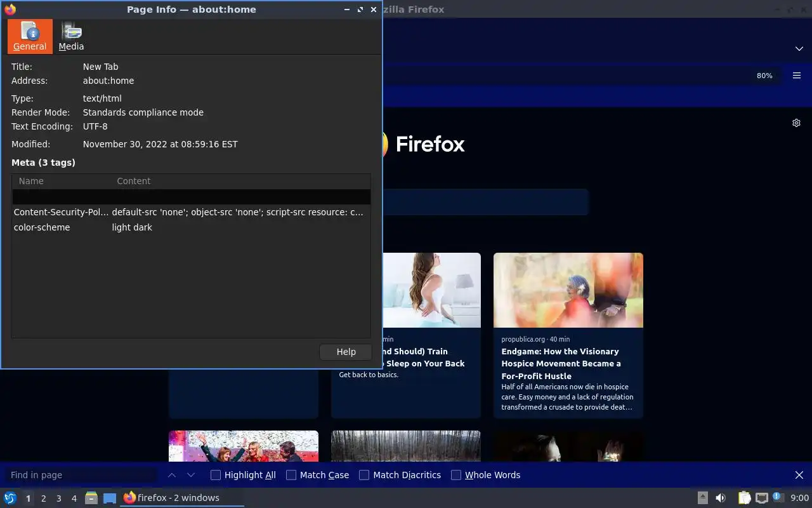Switch to workspace 4

pyautogui.click(x=74, y=498)
